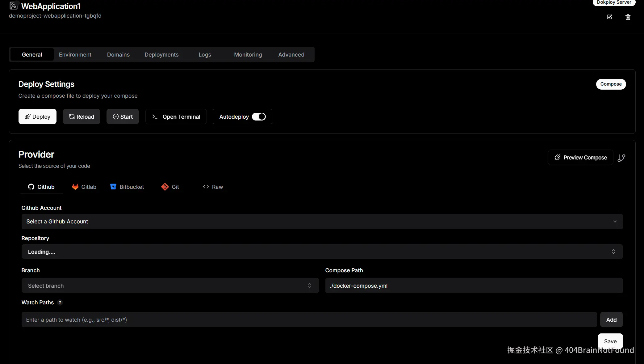Select the Raw code provider tab
Viewport: 644px width, 364px height.
[x=213, y=187]
